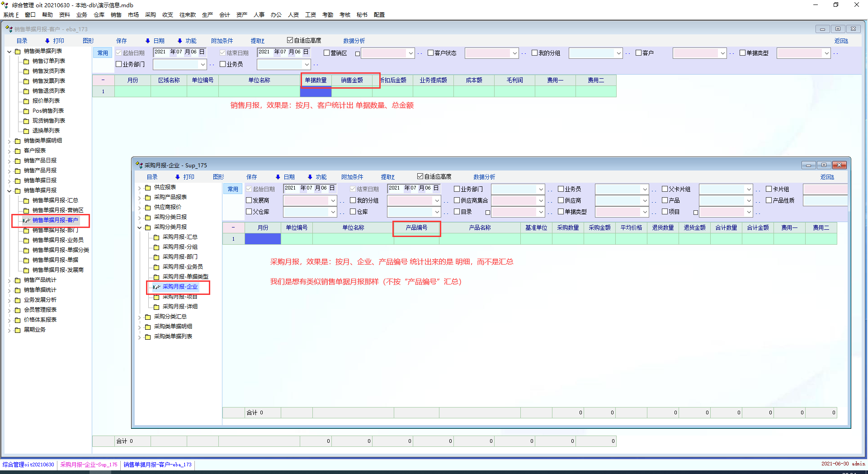
Task: Click the pink 客户状态 combo box field
Action: (488, 53)
